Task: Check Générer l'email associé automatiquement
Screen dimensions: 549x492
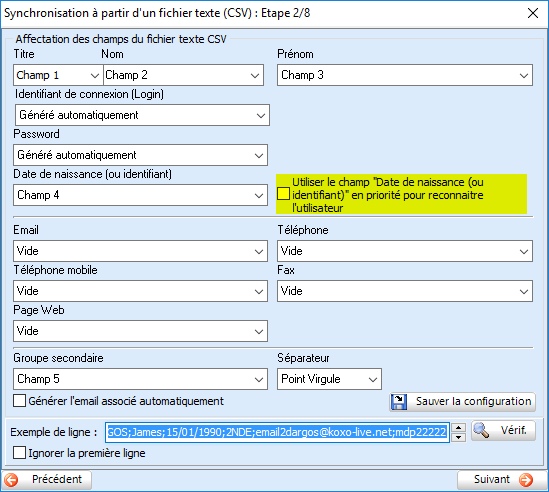Action: (19, 401)
